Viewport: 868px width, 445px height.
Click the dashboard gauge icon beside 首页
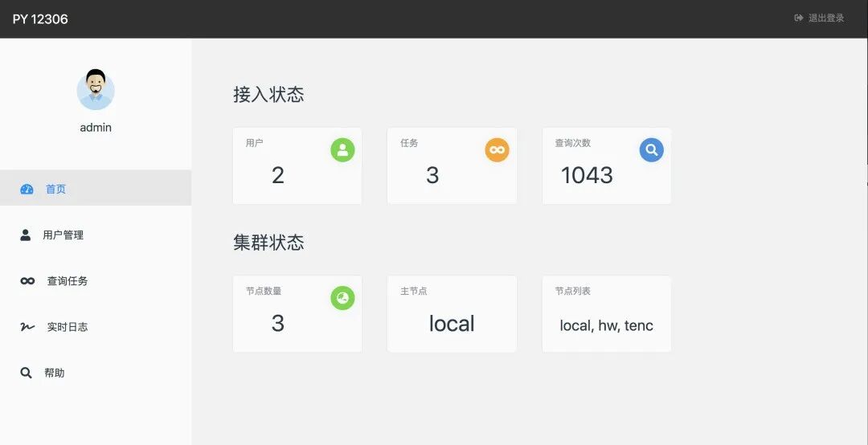coord(27,190)
